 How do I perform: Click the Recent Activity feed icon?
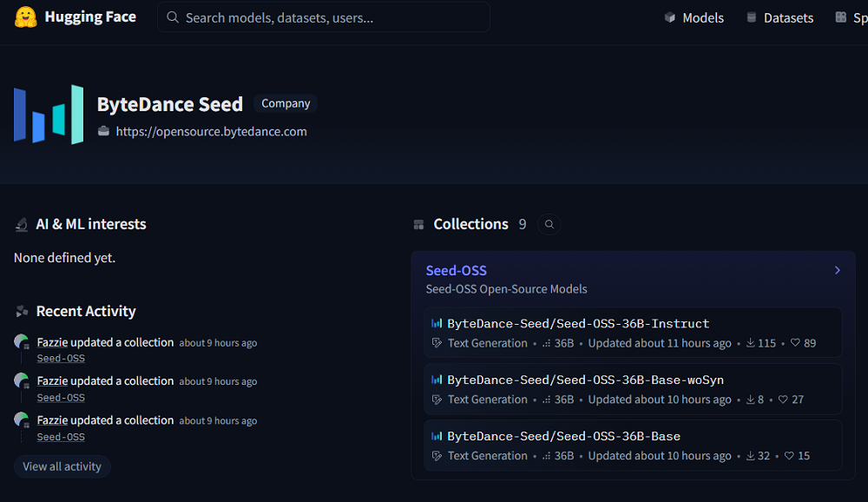pyautogui.click(x=20, y=310)
